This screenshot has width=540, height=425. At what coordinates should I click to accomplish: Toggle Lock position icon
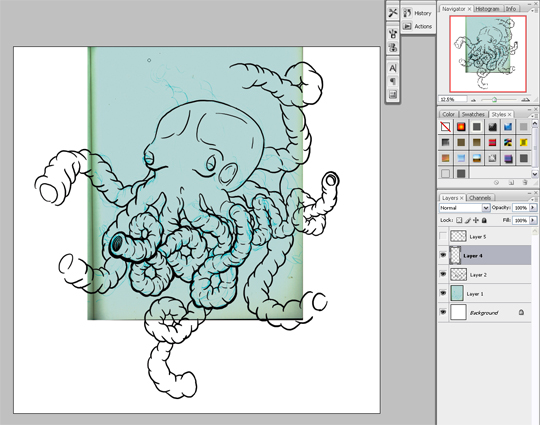point(476,220)
